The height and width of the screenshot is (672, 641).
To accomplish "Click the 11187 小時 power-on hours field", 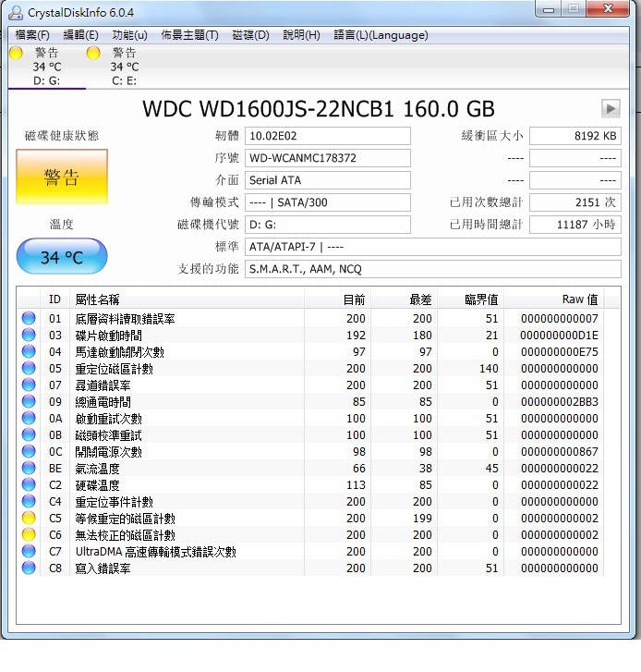I will point(575,225).
